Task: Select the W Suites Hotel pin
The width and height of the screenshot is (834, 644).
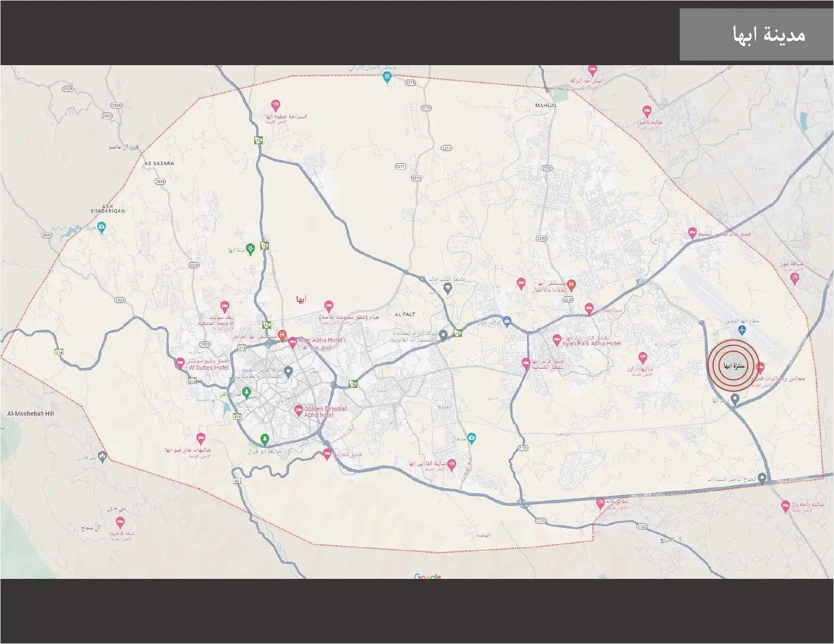Action: point(180,363)
